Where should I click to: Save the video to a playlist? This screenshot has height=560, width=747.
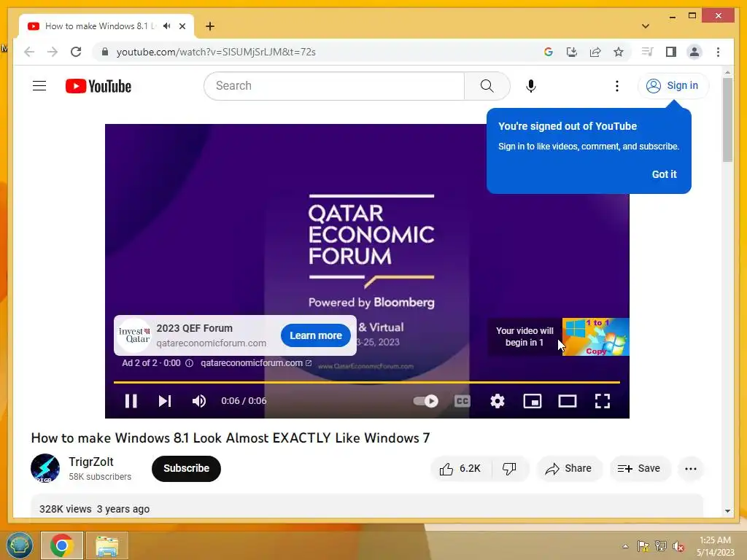click(639, 469)
